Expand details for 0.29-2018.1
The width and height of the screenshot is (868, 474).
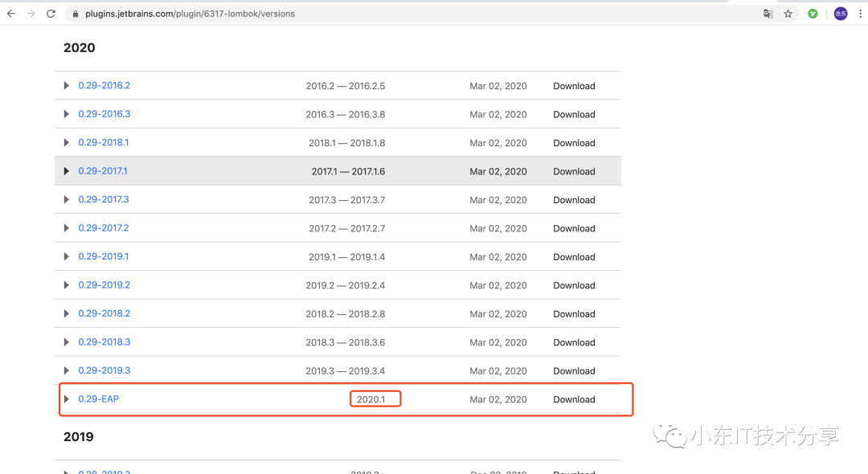click(x=67, y=143)
